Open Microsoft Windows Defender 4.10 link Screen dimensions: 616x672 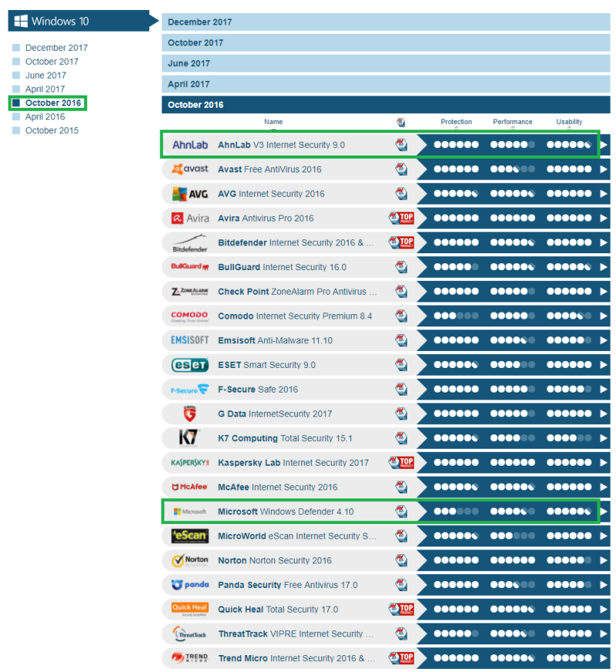286,511
